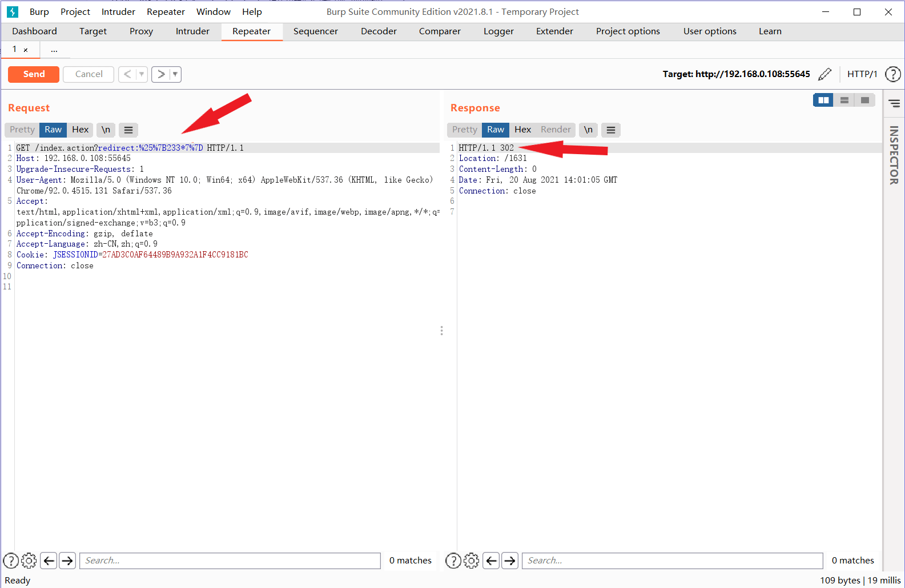Open Request search help icon
Screen dimensions: 905x588
tap(11, 561)
